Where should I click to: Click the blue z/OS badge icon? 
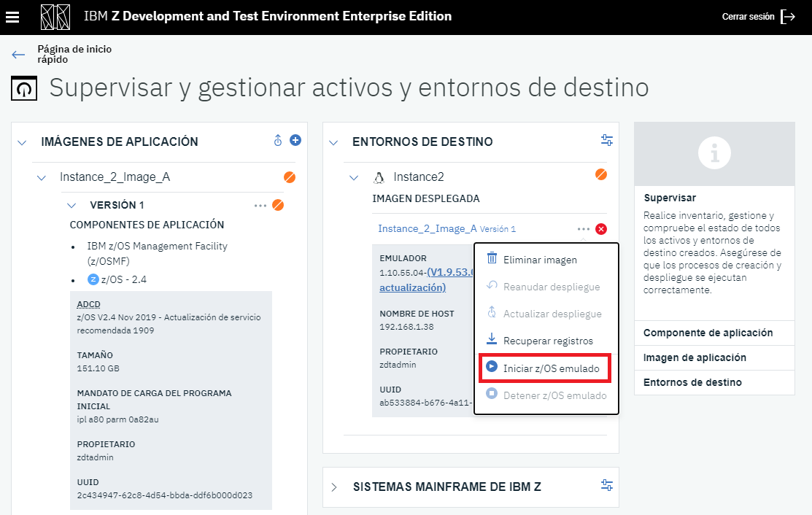tap(93, 279)
